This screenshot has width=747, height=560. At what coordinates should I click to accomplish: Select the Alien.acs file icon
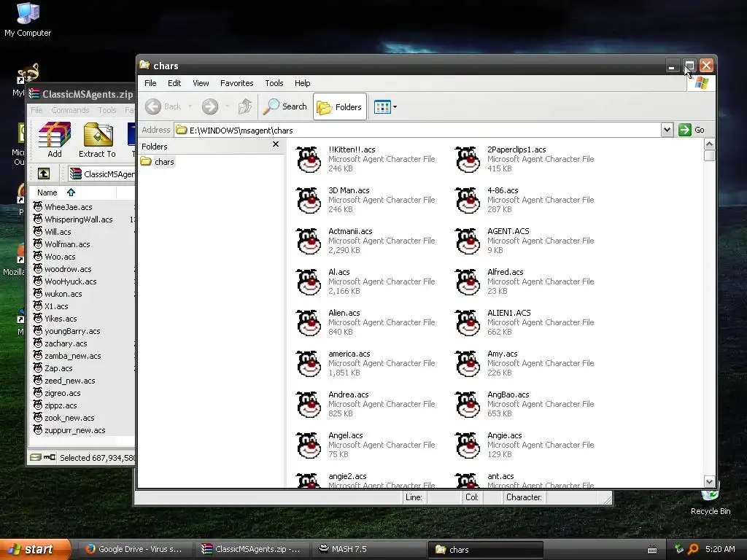tap(309, 323)
